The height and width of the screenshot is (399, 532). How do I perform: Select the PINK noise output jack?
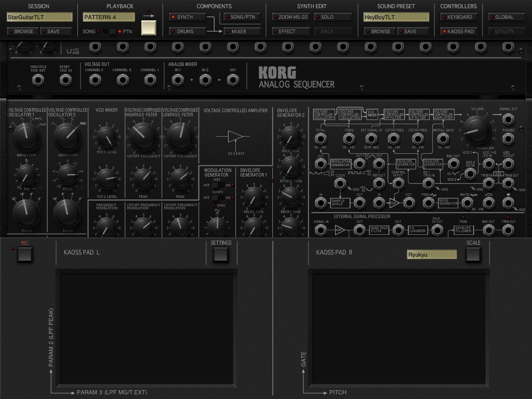tap(429, 203)
